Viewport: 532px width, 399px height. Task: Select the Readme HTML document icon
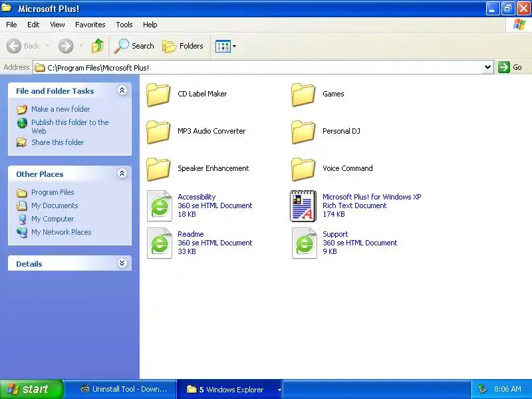tap(160, 243)
